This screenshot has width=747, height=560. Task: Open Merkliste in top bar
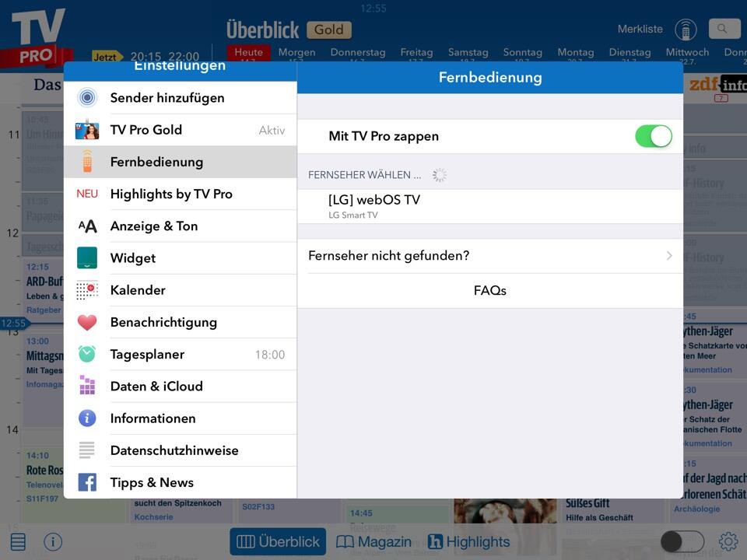pyautogui.click(x=640, y=29)
